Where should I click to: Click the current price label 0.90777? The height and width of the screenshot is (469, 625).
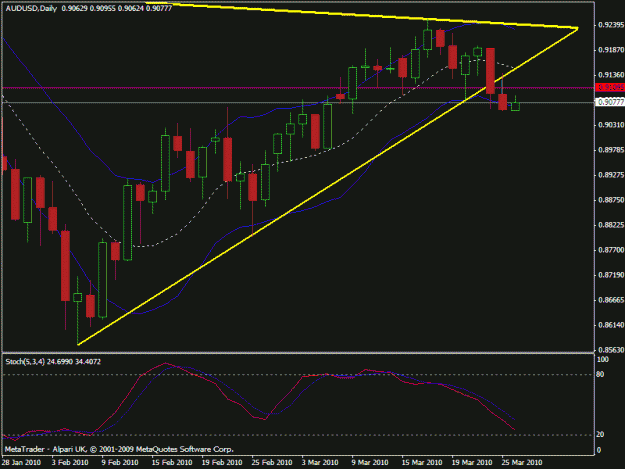(x=610, y=102)
